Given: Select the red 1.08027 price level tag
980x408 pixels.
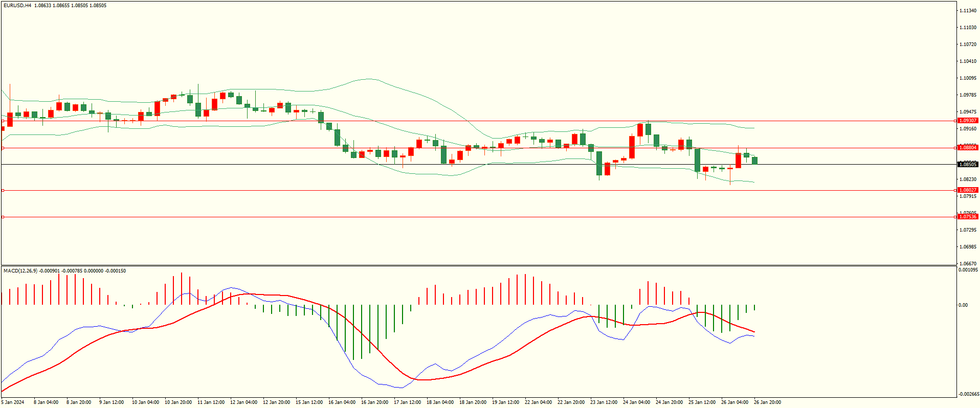Looking at the screenshot, I should (968, 190).
